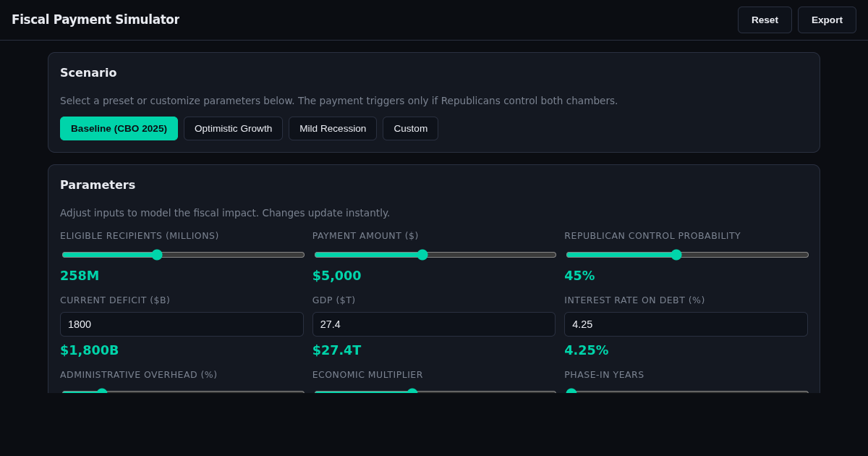Click the Administrative Overhead (%) label
This screenshot has width=868, height=456.
(139, 375)
